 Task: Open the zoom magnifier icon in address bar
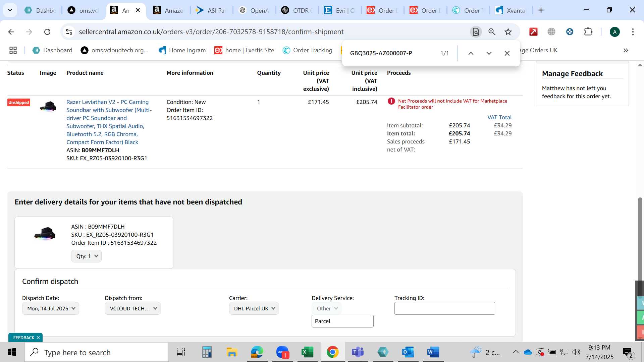[x=492, y=32]
